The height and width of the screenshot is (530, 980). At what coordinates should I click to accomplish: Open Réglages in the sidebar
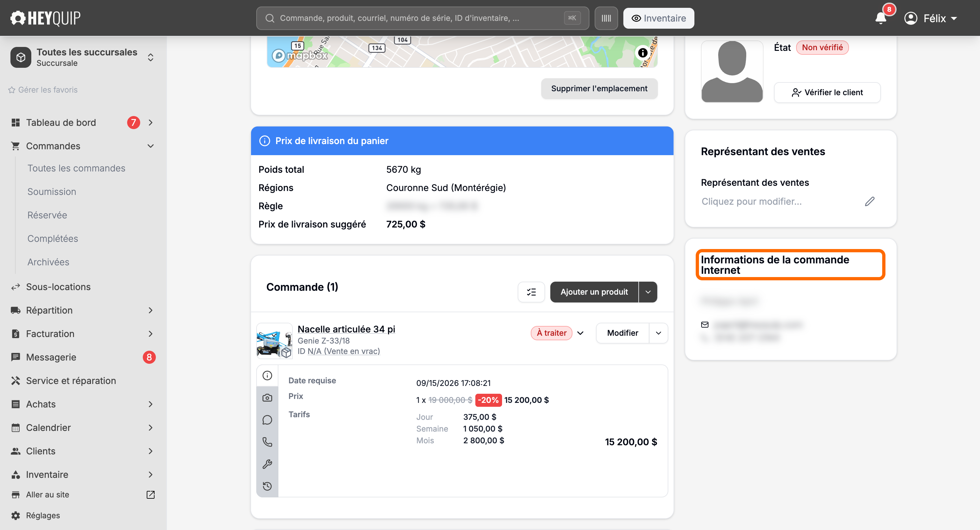pyautogui.click(x=43, y=516)
